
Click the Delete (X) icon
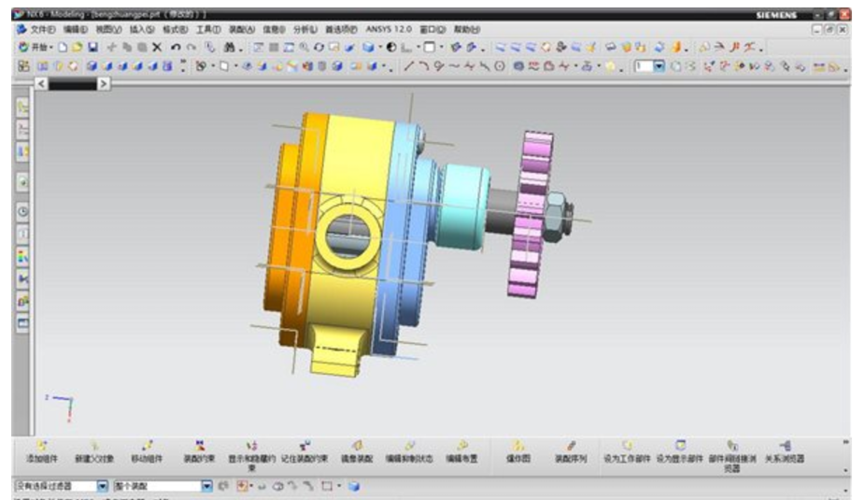(157, 47)
